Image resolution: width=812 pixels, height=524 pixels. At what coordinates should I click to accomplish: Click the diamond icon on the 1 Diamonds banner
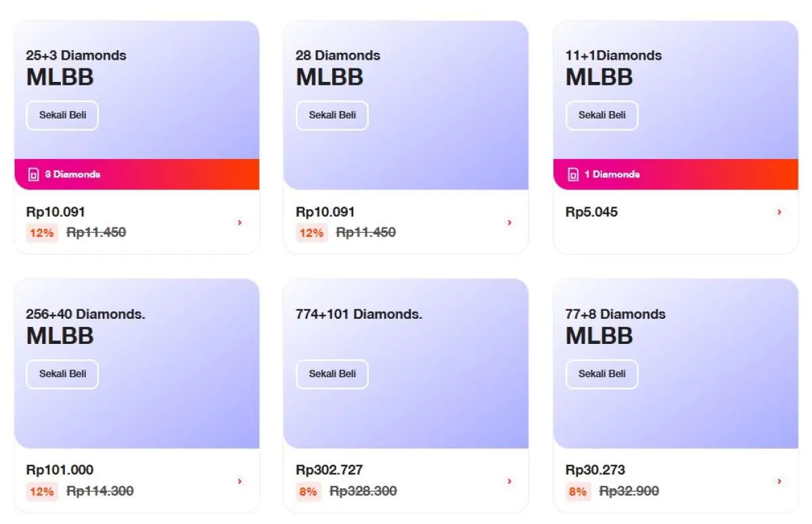coord(572,174)
